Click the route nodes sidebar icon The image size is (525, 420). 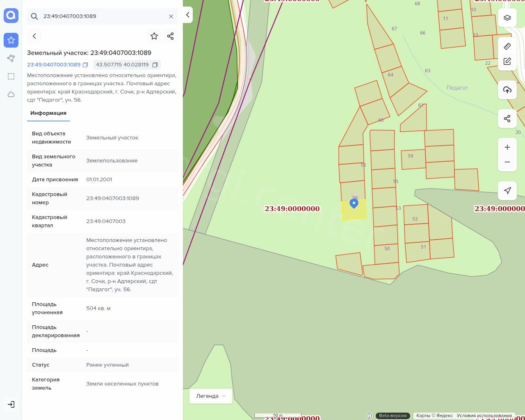tap(11, 58)
